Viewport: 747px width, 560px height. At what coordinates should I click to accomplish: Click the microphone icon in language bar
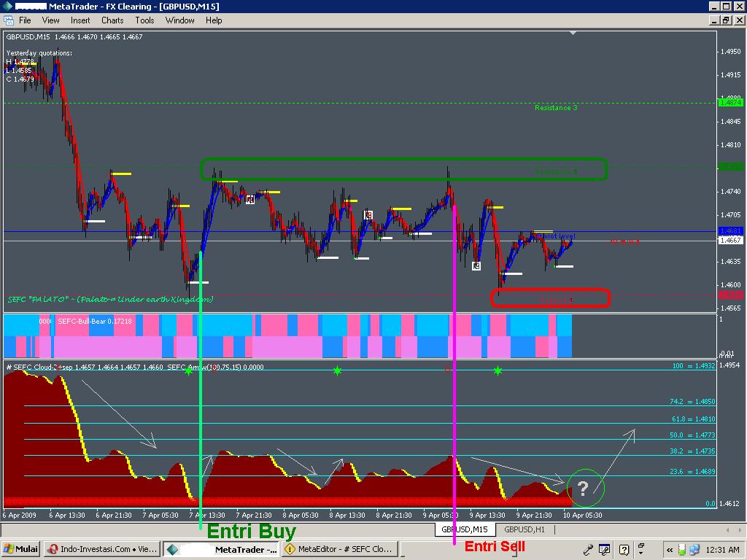[589, 550]
